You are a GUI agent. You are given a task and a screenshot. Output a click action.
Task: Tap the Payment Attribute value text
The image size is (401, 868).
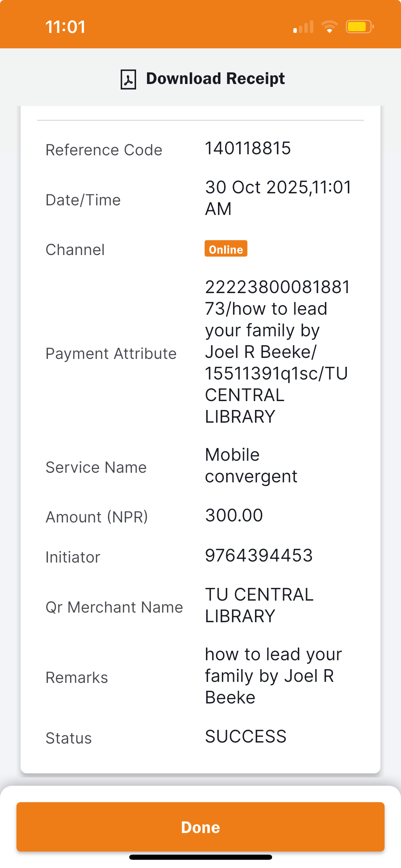pos(277,352)
